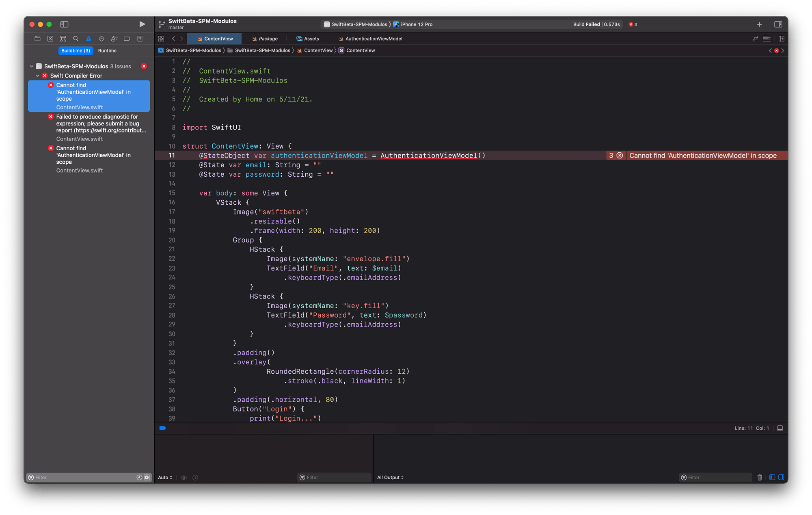
Task: Expand the 3 errors badge on line 11
Action: [x=615, y=156]
